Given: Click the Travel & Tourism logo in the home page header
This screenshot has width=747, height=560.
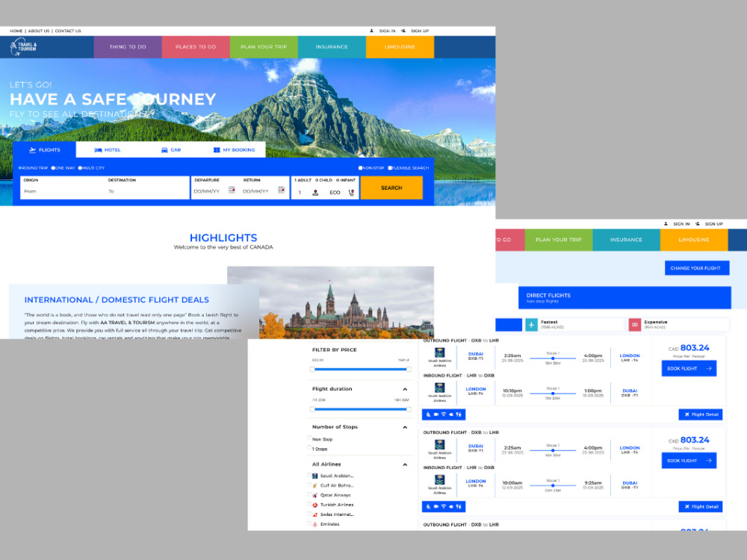Looking at the screenshot, I should (24, 47).
